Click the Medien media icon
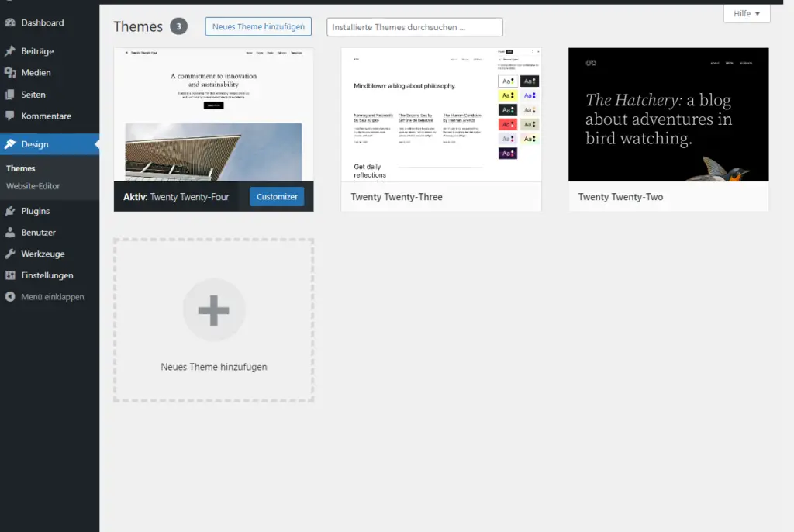The height and width of the screenshot is (532, 794). (10, 72)
